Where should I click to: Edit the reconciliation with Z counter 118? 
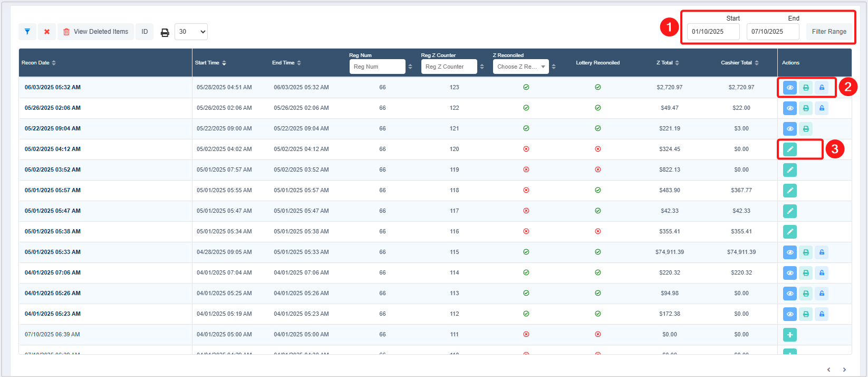789,191
